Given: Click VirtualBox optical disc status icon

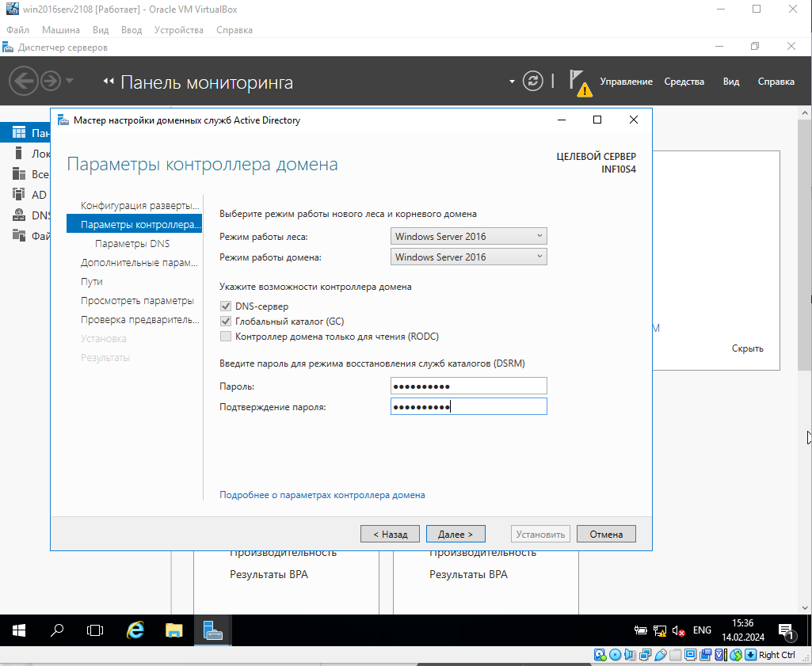Looking at the screenshot, I should (x=615, y=655).
